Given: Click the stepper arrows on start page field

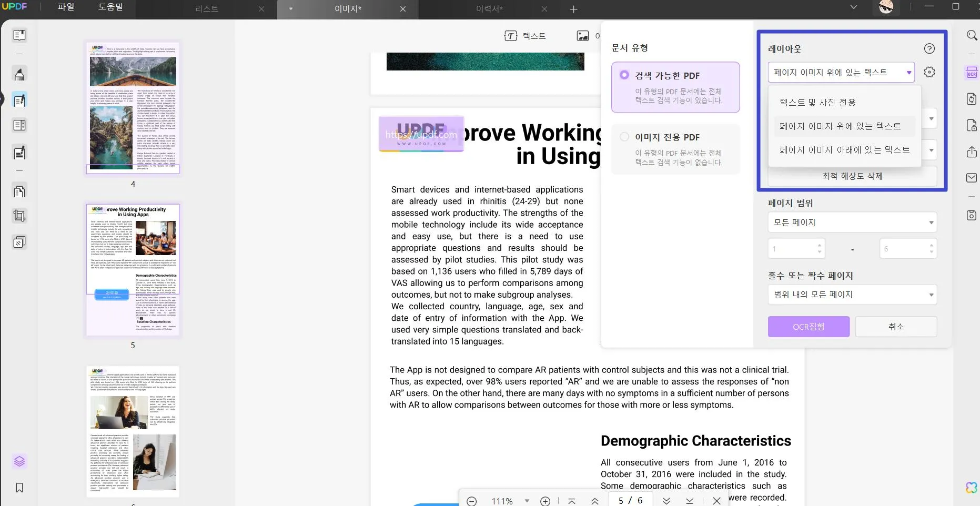Looking at the screenshot, I should (x=820, y=249).
